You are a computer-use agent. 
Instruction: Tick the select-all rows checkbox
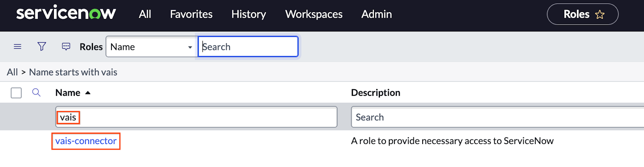16,93
